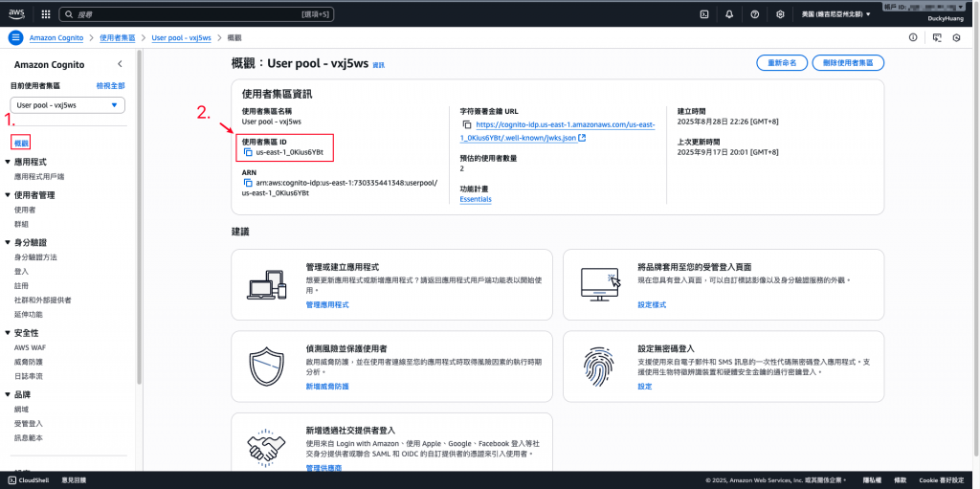Open AWS WAF in the sidebar
980x489 pixels.
coord(30,347)
